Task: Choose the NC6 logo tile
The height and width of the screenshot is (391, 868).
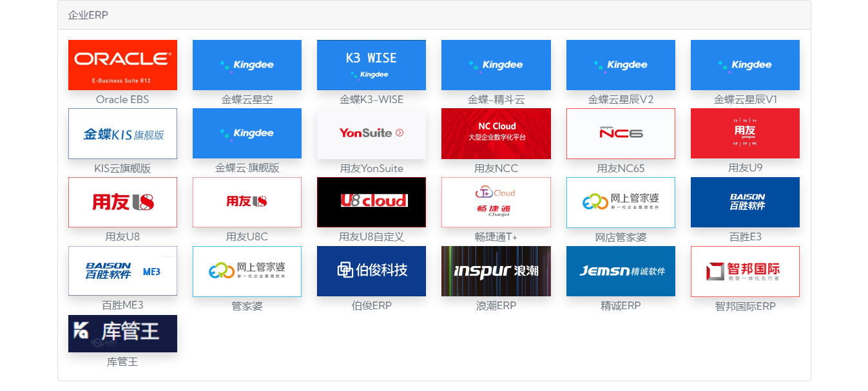Action: pyautogui.click(x=621, y=133)
